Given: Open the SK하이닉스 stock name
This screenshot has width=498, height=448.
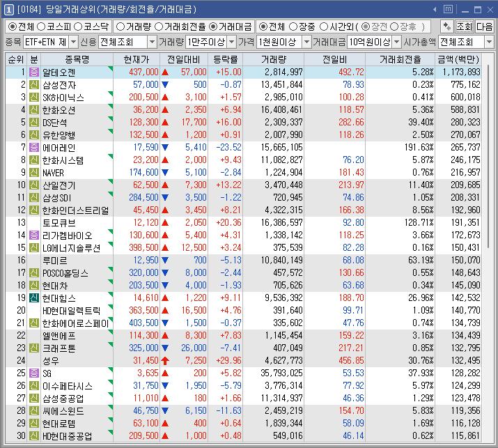Looking at the screenshot, I should [63, 98].
